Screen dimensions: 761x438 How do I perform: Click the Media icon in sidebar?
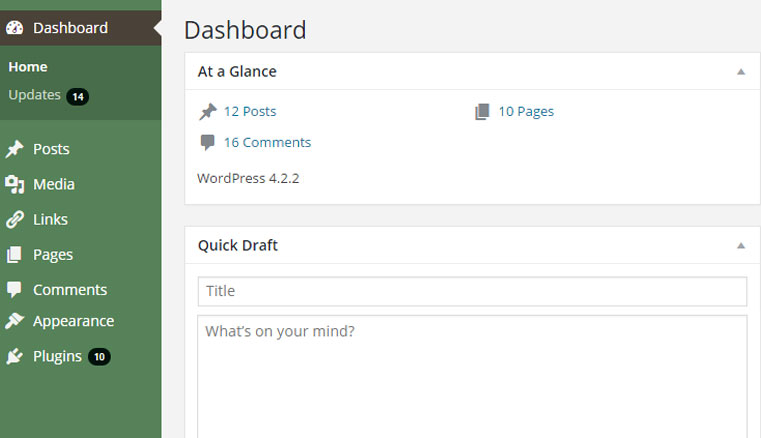[x=15, y=185]
